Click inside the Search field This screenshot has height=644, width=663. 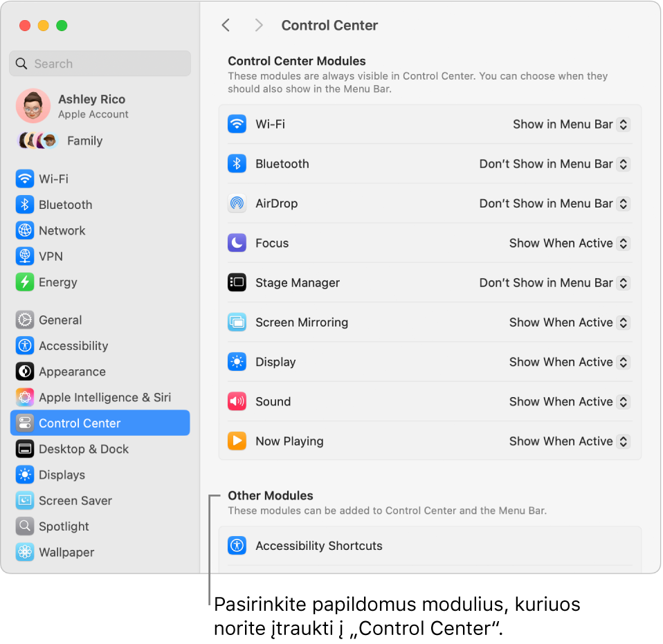(x=100, y=64)
